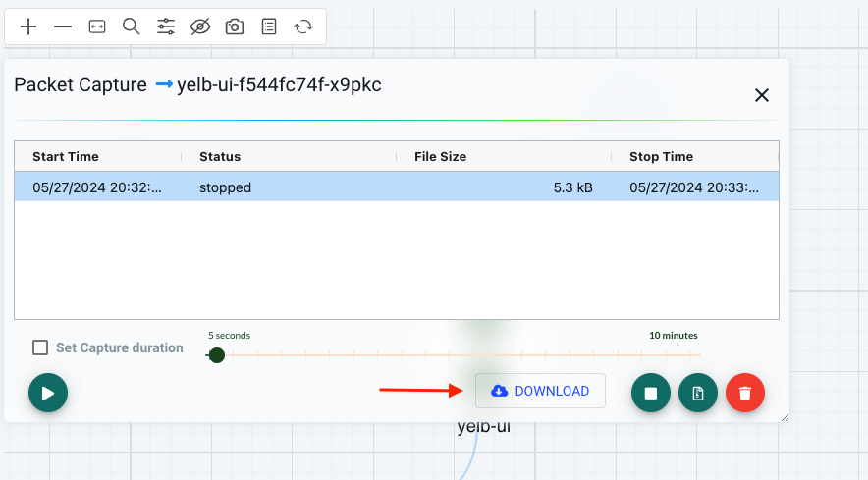Click the yelb-ui node label behind dialog
Screen dimensions: 868x480
(484, 427)
